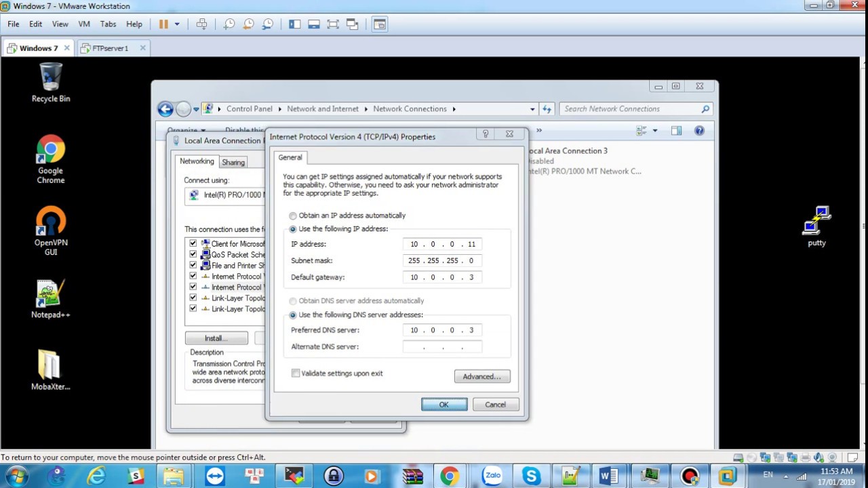The image size is (868, 488).
Task: Click the Preferred DNS server field
Action: click(442, 330)
